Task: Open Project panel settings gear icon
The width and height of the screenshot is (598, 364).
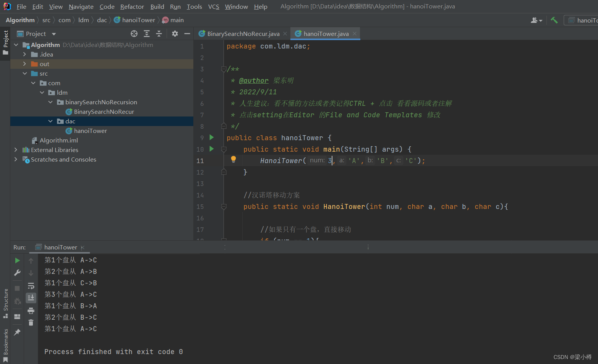Action: (x=175, y=34)
